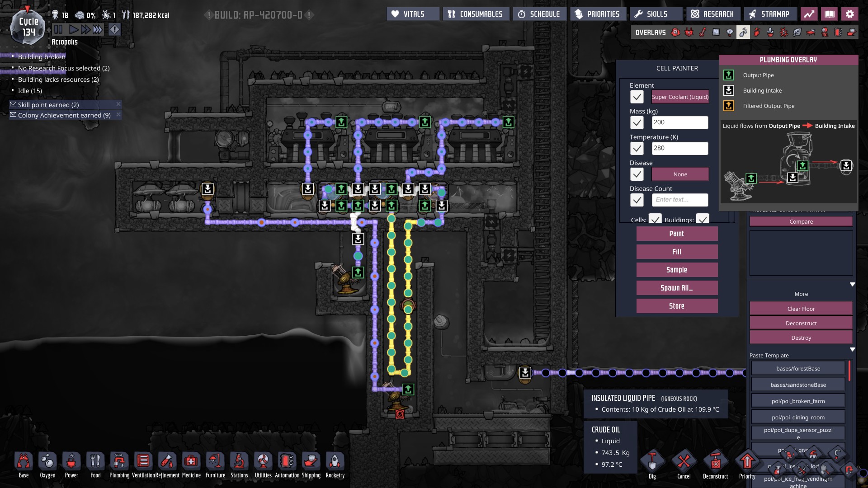The width and height of the screenshot is (868, 488).
Task: Switch to the Power overlay
Action: tap(689, 32)
